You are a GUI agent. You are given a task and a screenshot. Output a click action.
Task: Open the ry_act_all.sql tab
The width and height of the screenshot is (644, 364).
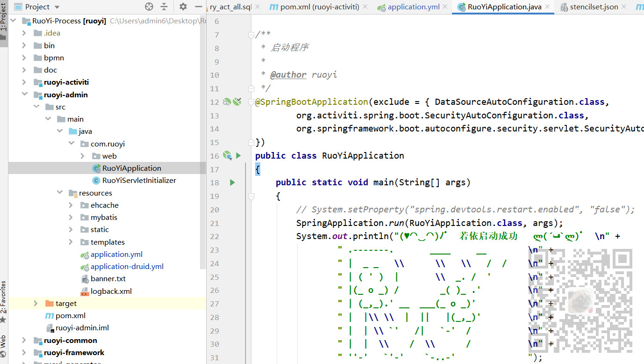click(x=230, y=7)
